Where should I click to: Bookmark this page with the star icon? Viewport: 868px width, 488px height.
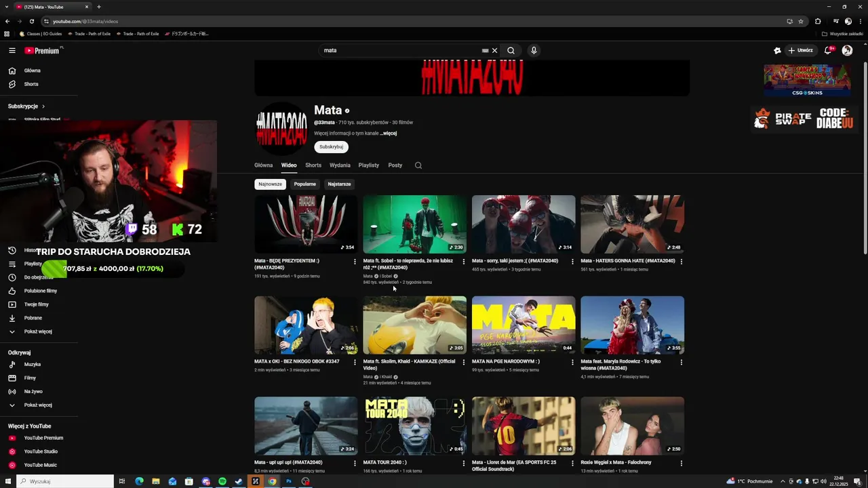(x=801, y=21)
